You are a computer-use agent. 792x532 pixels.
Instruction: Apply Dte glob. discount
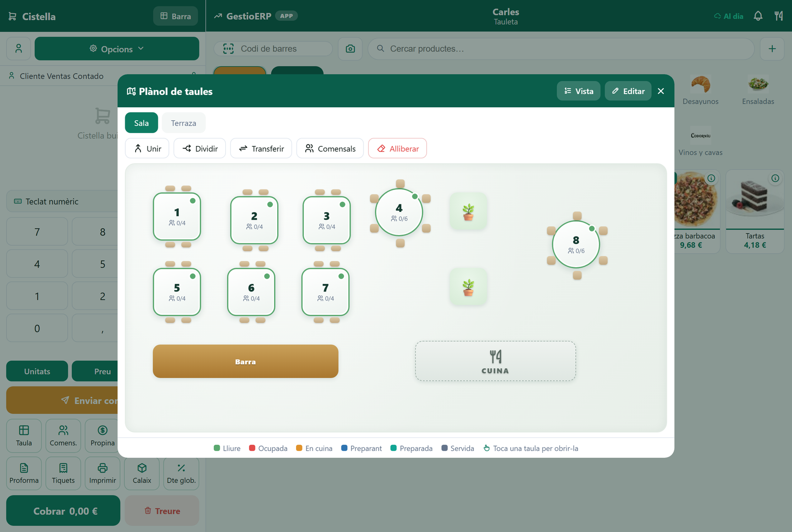click(181, 473)
